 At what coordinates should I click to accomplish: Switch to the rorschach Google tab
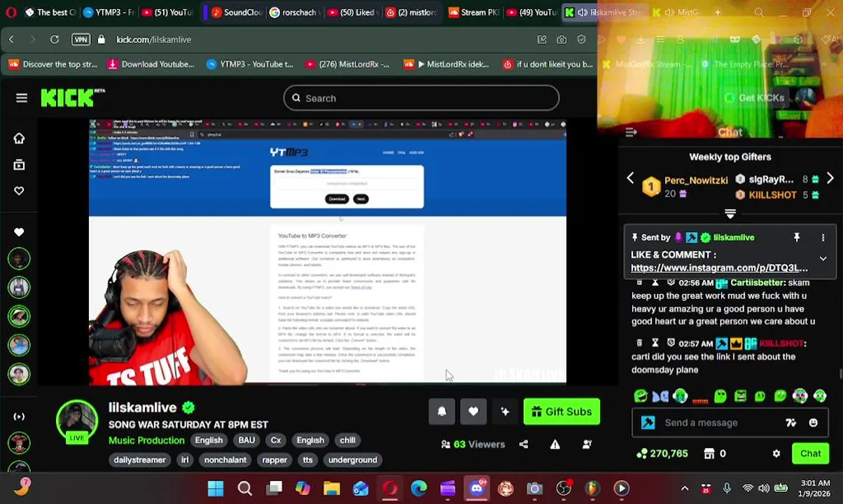coord(294,13)
